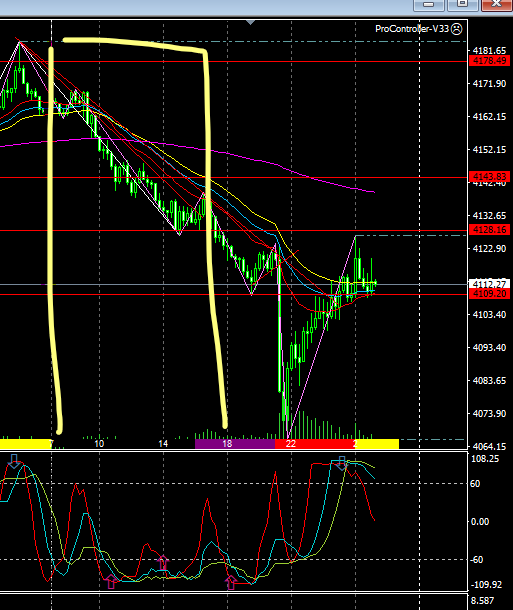Click the time axis label 10
The width and height of the screenshot is (513, 610).
click(x=99, y=443)
